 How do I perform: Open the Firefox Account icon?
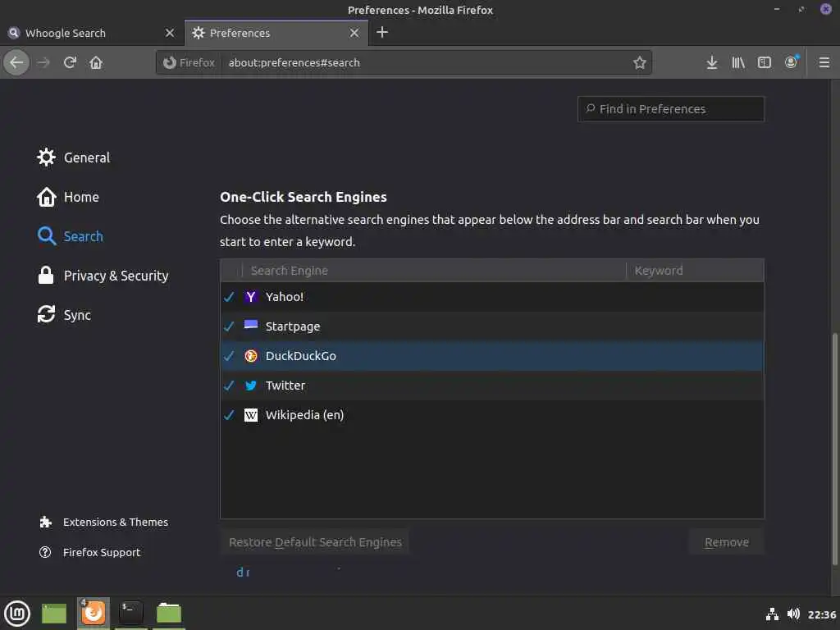point(792,62)
